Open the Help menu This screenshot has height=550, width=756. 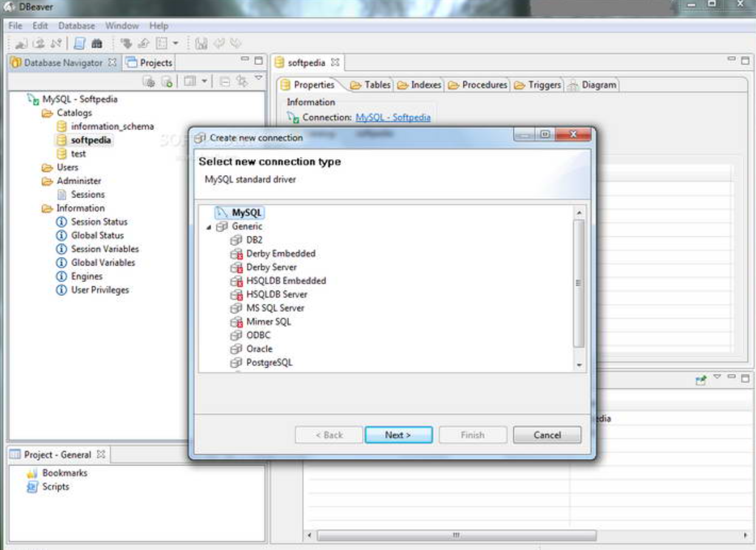coord(159,26)
